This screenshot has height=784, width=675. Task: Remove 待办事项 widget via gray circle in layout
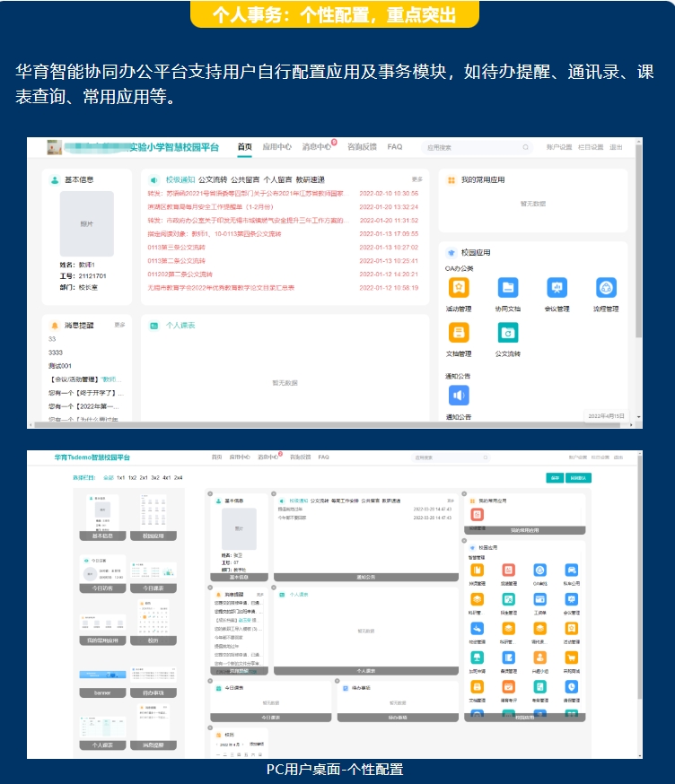[337, 681]
